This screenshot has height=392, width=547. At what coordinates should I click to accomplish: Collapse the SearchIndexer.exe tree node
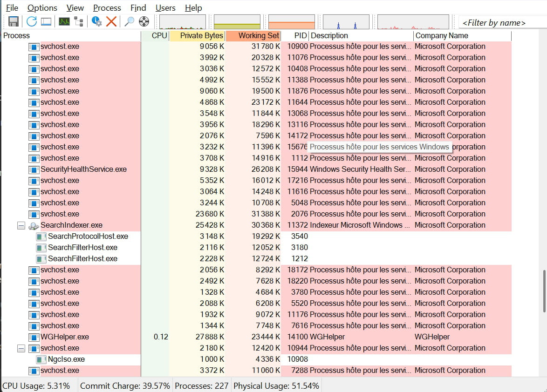click(21, 225)
